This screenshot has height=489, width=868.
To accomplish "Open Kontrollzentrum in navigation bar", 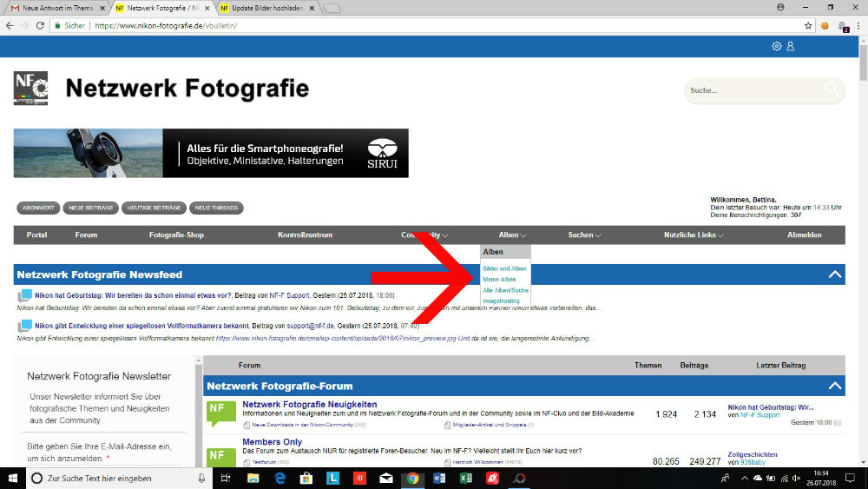I will (305, 235).
